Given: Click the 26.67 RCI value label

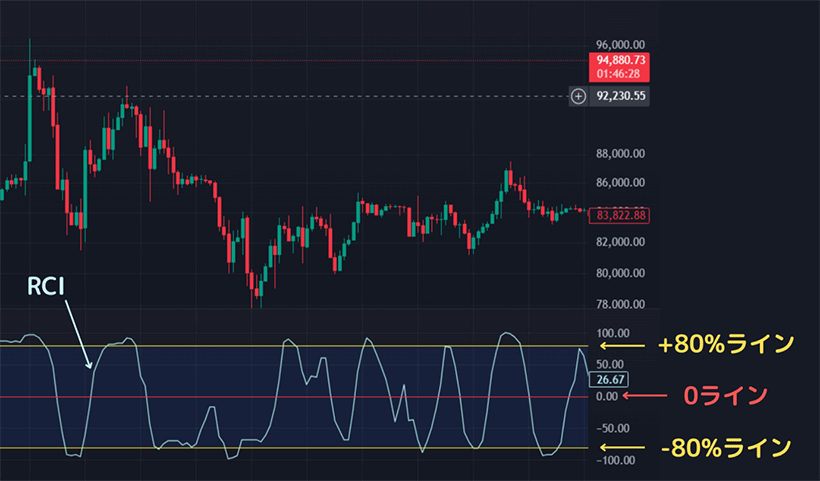Looking at the screenshot, I should coord(609,380).
